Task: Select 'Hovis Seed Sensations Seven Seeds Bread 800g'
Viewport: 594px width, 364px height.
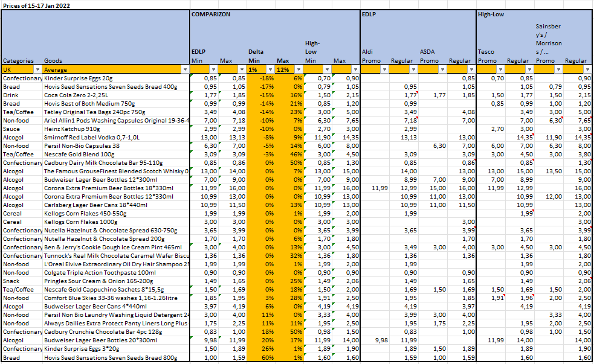Action: coord(111,358)
